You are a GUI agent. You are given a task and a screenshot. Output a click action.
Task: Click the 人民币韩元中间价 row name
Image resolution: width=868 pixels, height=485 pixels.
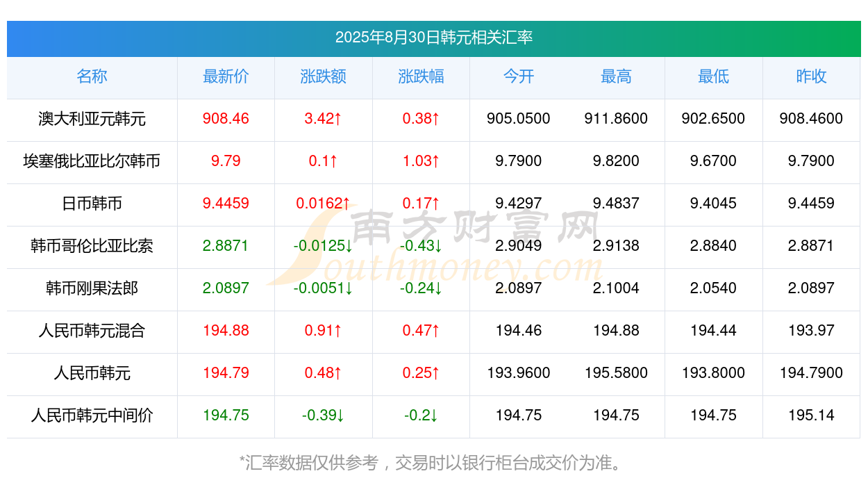(92, 416)
